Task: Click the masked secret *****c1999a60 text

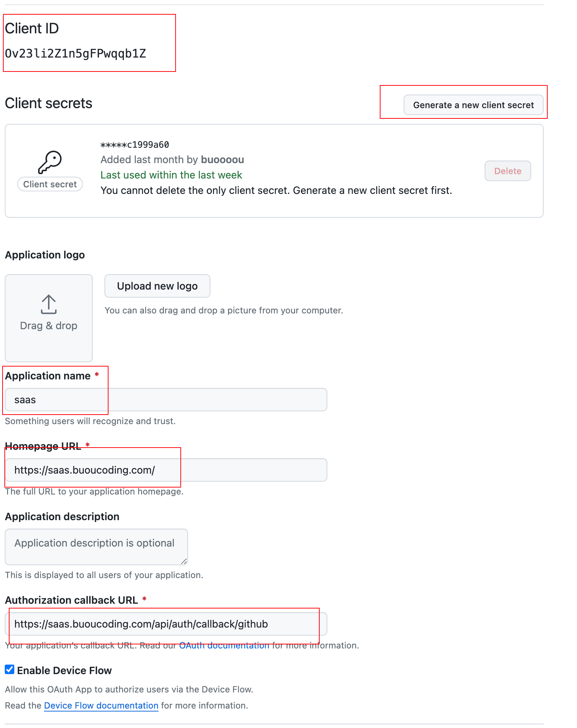Action: coord(135,144)
